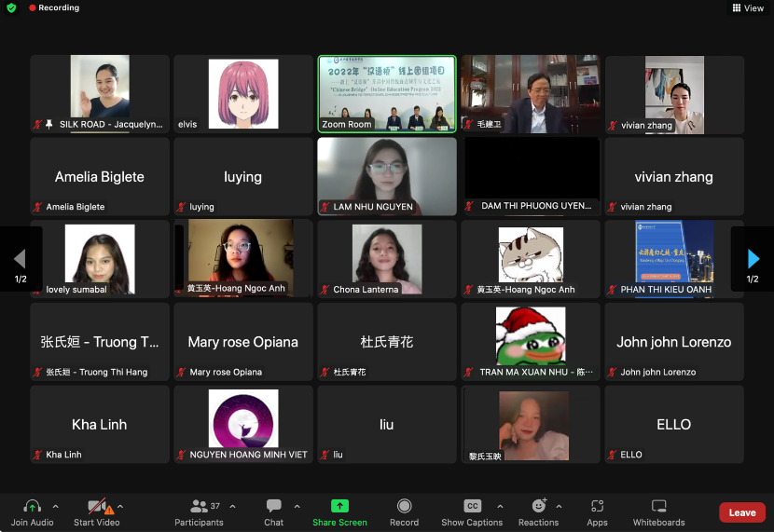This screenshot has width=774, height=532.
Task: Go to previous gallery page with left arrow
Action: click(20, 258)
